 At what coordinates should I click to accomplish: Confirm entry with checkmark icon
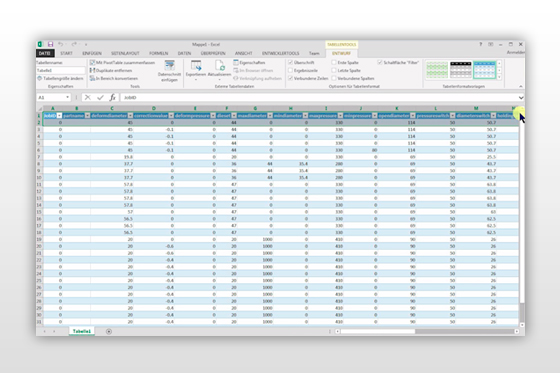(x=100, y=97)
